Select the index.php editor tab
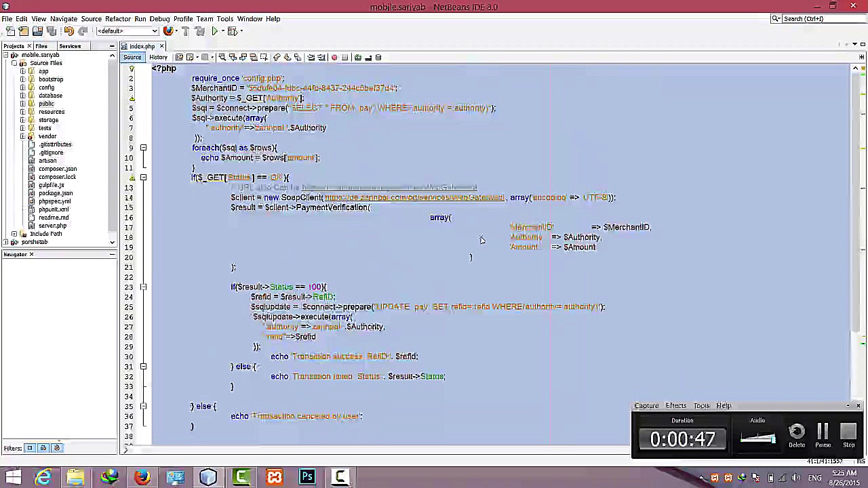 tap(142, 46)
